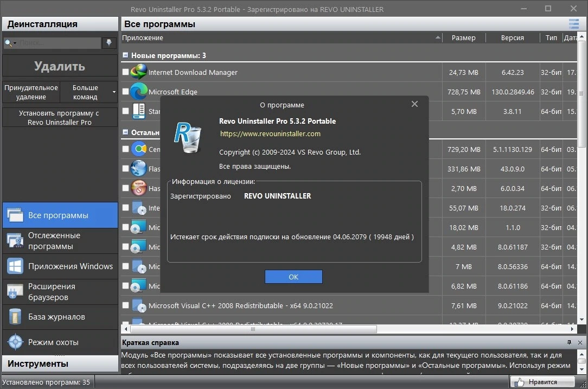Open Browser Extensions sidebar icon
Viewport: 588px width, 389px height.
[x=15, y=291]
